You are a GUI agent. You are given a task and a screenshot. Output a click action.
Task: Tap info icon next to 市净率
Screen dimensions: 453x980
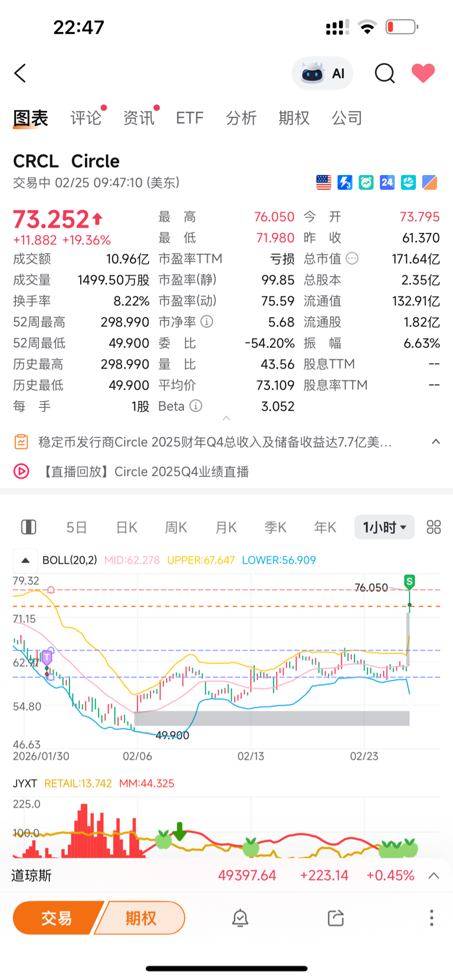206,321
